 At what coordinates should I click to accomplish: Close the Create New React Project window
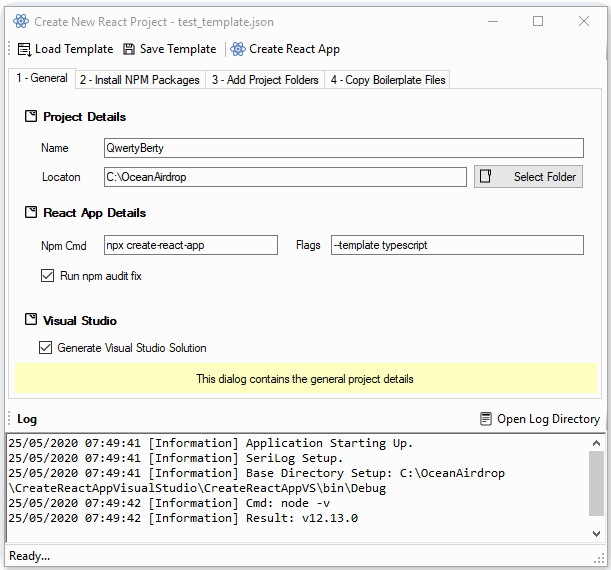(x=584, y=21)
